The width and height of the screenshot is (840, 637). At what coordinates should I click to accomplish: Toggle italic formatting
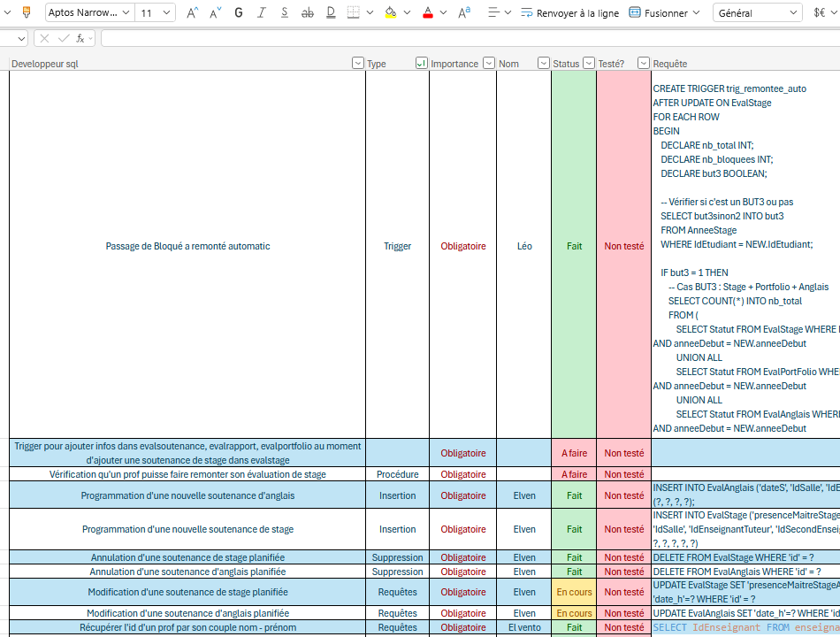click(x=262, y=13)
